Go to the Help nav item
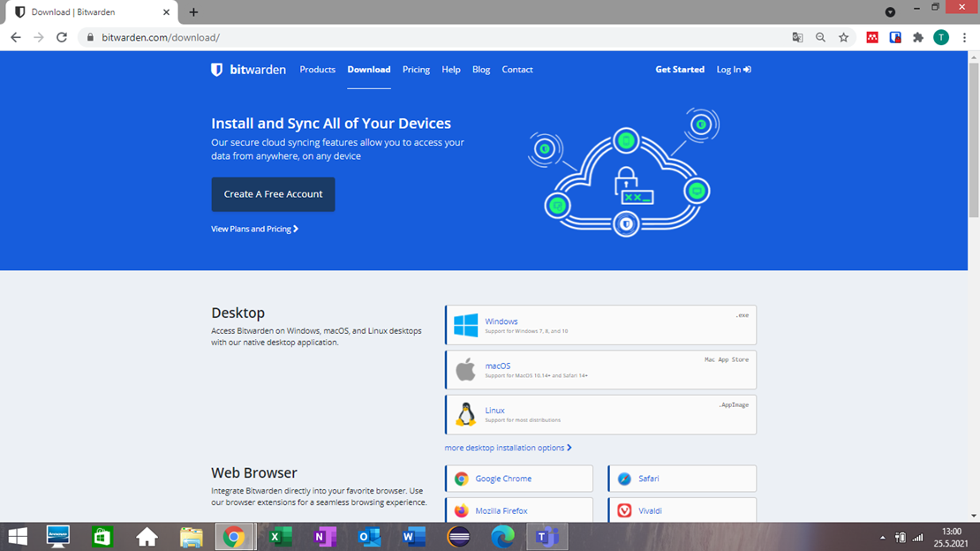Viewport: 980px width, 551px height. [x=450, y=70]
